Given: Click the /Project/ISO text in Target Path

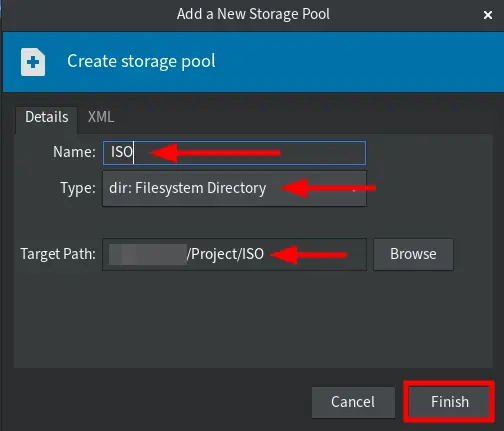Looking at the screenshot, I should pos(226,254).
